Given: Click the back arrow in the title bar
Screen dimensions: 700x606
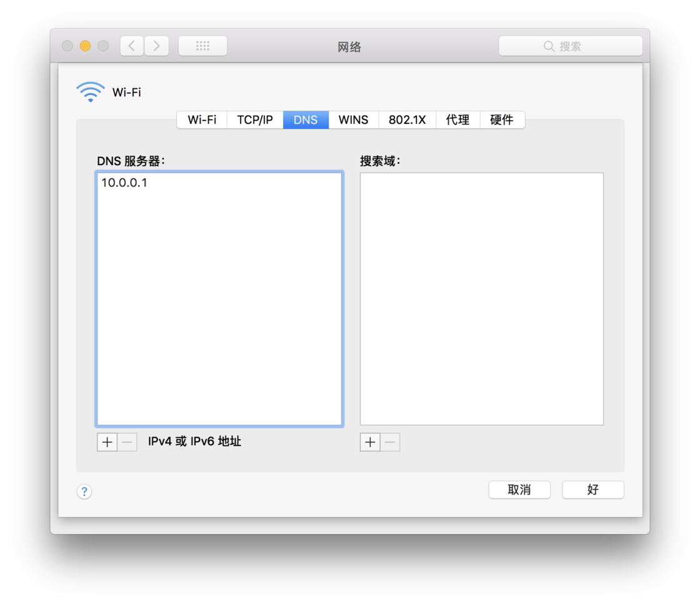Looking at the screenshot, I should 131,46.
